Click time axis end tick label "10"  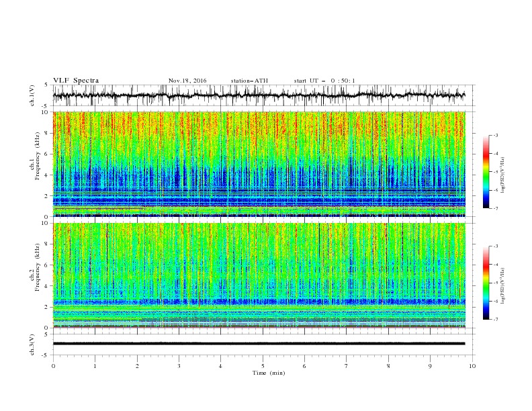(x=472, y=366)
